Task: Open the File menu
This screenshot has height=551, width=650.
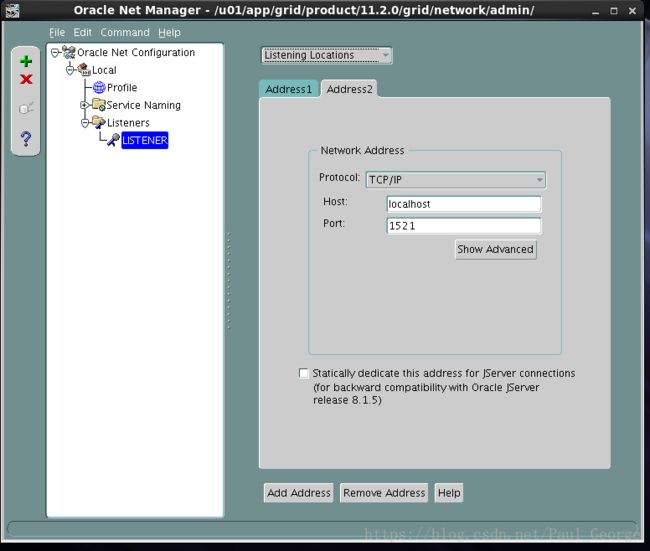Action: 57,32
